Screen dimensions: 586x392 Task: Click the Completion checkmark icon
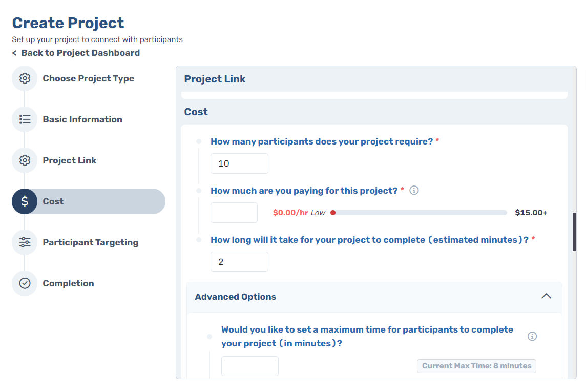pos(25,283)
